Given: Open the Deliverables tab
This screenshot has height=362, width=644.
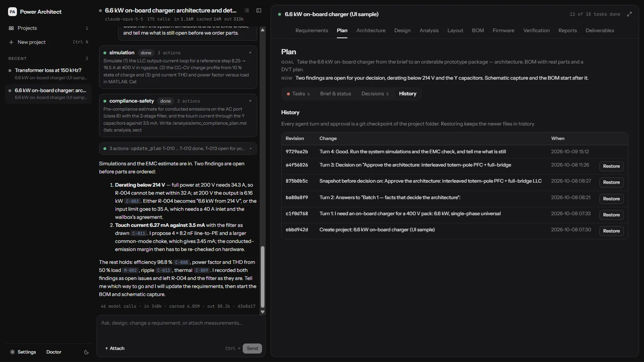Looking at the screenshot, I should pos(600,31).
